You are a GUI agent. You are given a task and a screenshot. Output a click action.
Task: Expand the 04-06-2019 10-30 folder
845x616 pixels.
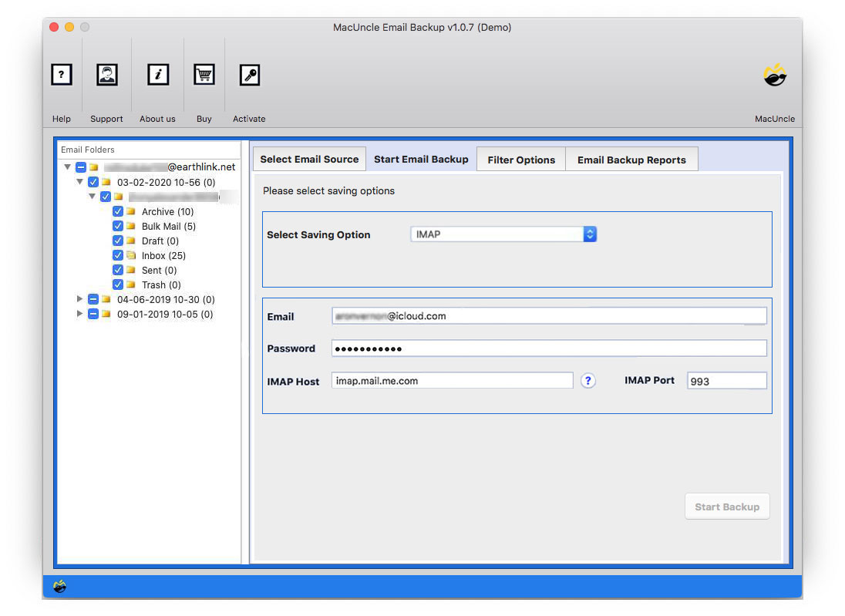pos(79,298)
